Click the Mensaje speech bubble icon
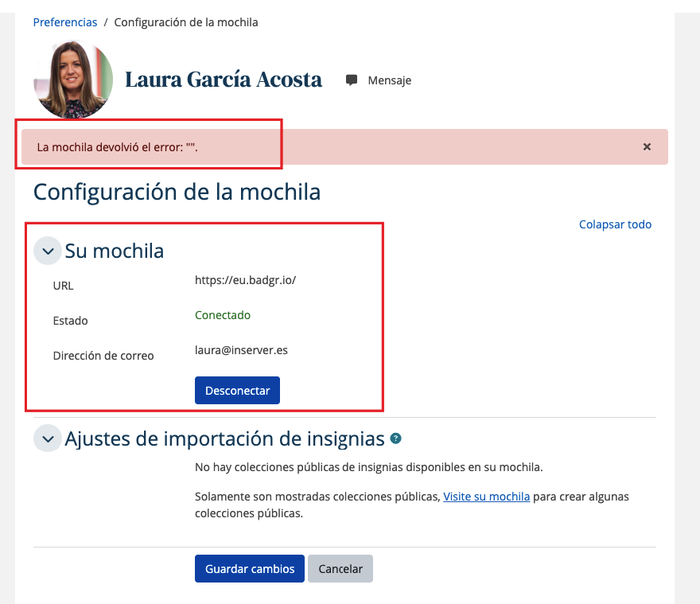This screenshot has width=700, height=604. point(352,80)
